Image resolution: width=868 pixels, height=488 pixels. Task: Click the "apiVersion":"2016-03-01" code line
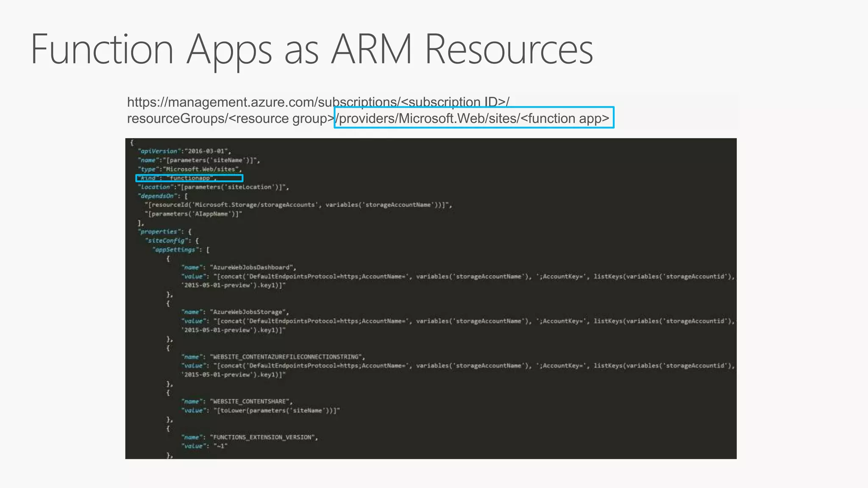(x=185, y=151)
